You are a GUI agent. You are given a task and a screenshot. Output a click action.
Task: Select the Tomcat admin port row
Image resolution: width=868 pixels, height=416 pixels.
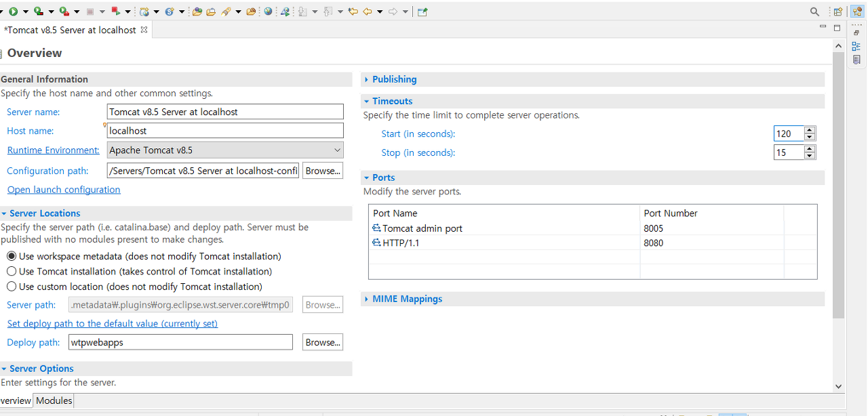pos(593,228)
